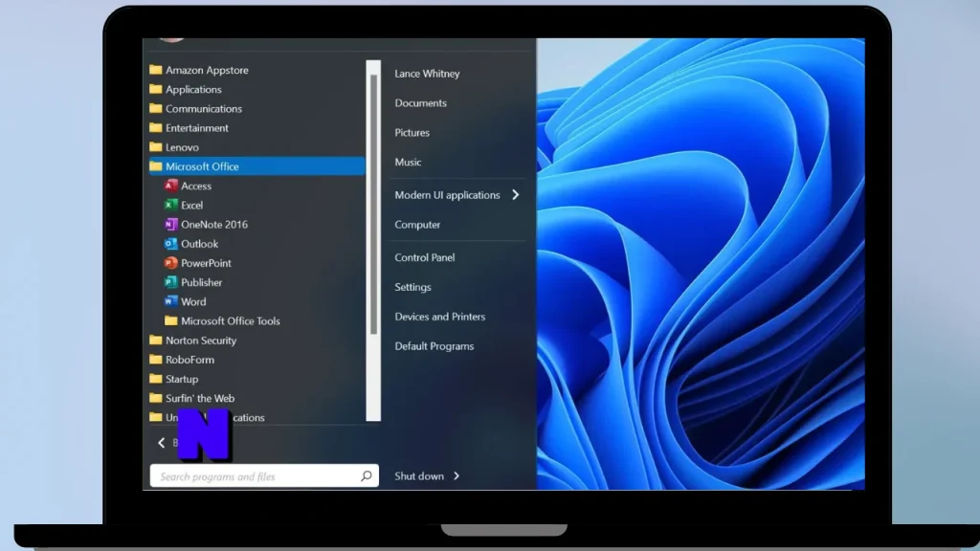Image resolution: width=980 pixels, height=551 pixels.
Task: Open Music from the right pane
Action: point(408,162)
